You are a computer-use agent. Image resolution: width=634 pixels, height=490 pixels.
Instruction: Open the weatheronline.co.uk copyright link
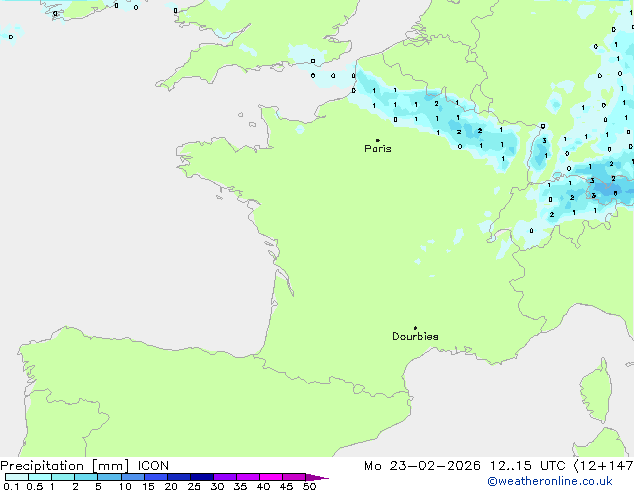click(550, 481)
